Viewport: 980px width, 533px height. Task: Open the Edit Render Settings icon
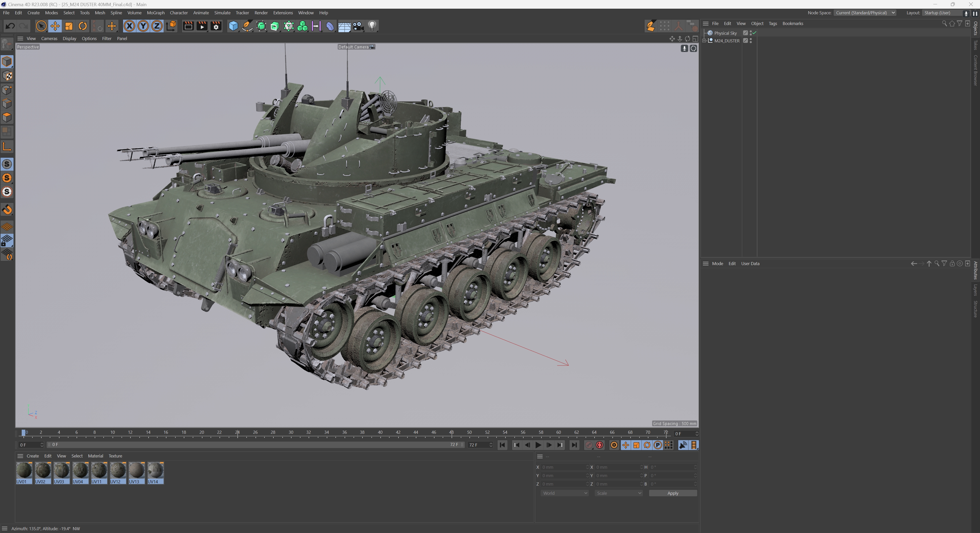click(x=216, y=26)
